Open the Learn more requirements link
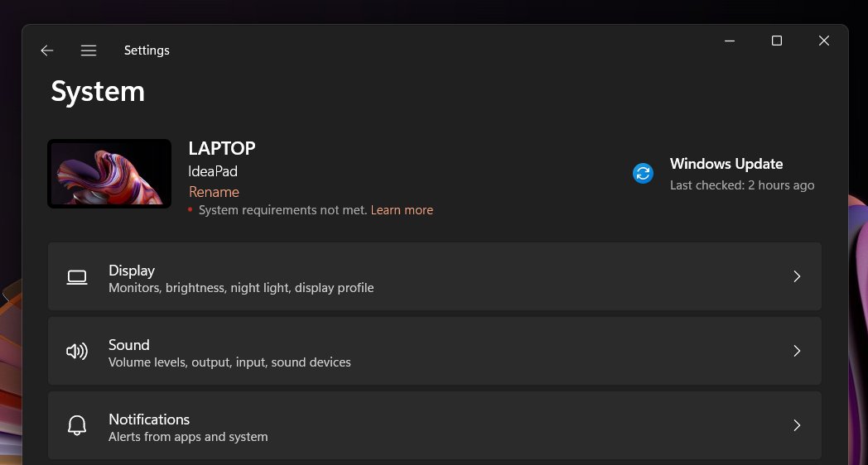This screenshot has width=868, height=465. click(x=402, y=210)
